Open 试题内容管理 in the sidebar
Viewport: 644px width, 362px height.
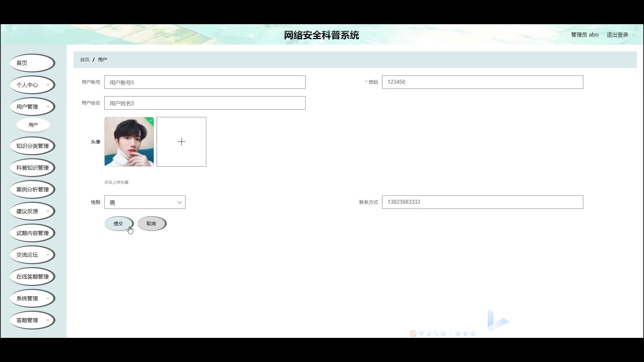[x=32, y=233]
